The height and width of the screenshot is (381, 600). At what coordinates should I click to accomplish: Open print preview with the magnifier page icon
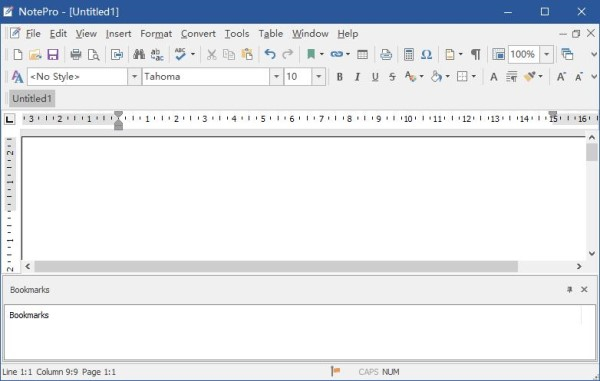[93, 54]
